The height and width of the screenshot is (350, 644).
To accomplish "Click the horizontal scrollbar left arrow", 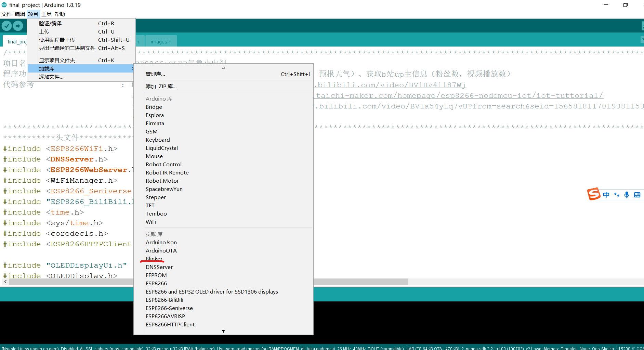I will tap(5, 282).
